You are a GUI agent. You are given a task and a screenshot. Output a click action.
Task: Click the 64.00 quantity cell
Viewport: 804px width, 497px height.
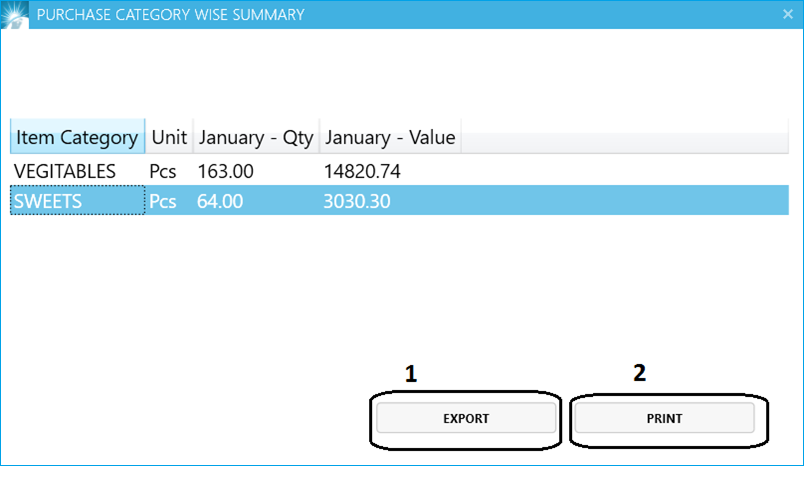[x=220, y=201]
